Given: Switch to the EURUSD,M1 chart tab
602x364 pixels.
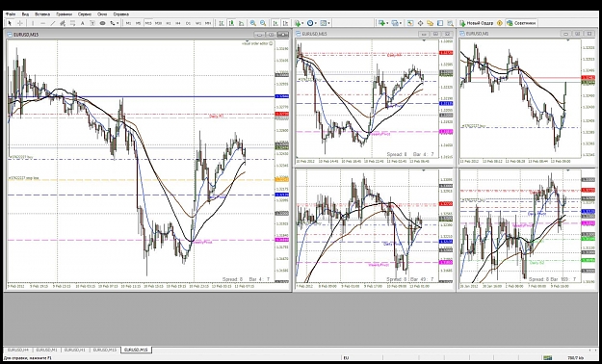Looking at the screenshot, I should [x=47, y=350].
